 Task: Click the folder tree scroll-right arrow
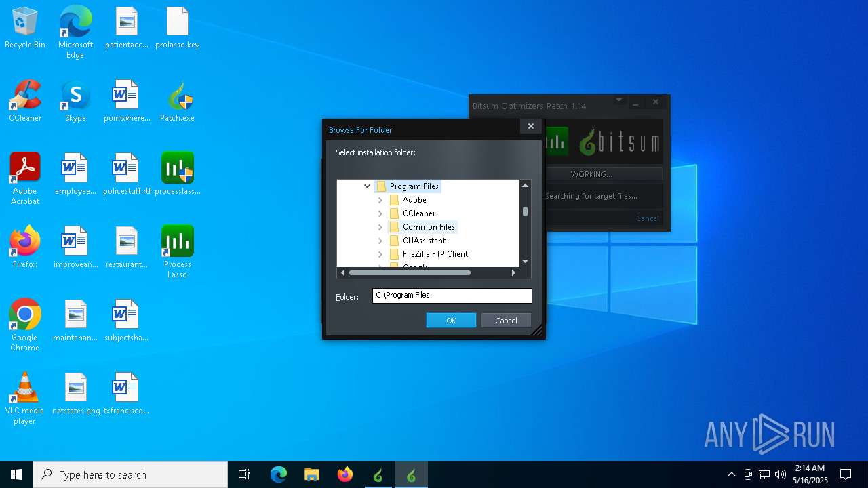point(514,272)
